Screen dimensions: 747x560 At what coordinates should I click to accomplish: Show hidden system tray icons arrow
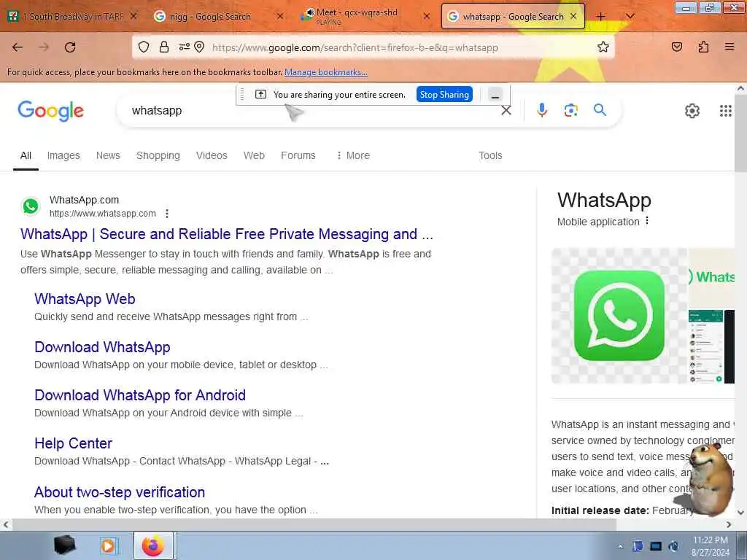pos(620,546)
